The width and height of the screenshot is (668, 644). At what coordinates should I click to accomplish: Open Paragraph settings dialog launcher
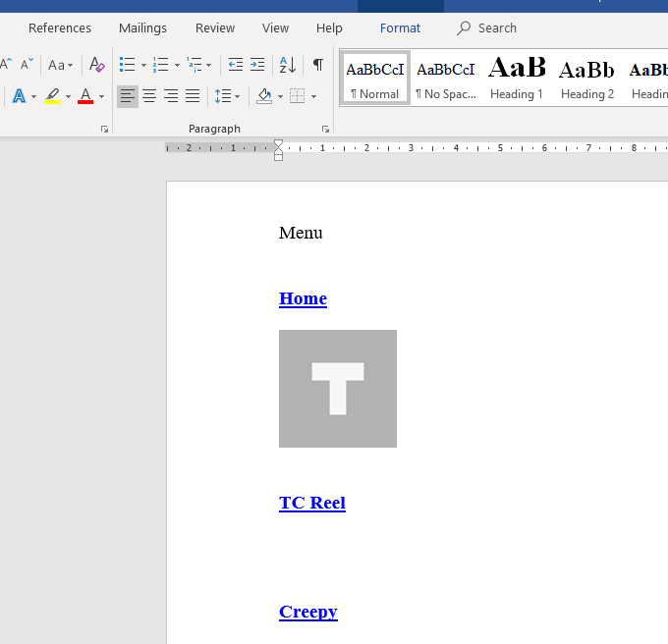pyautogui.click(x=325, y=130)
